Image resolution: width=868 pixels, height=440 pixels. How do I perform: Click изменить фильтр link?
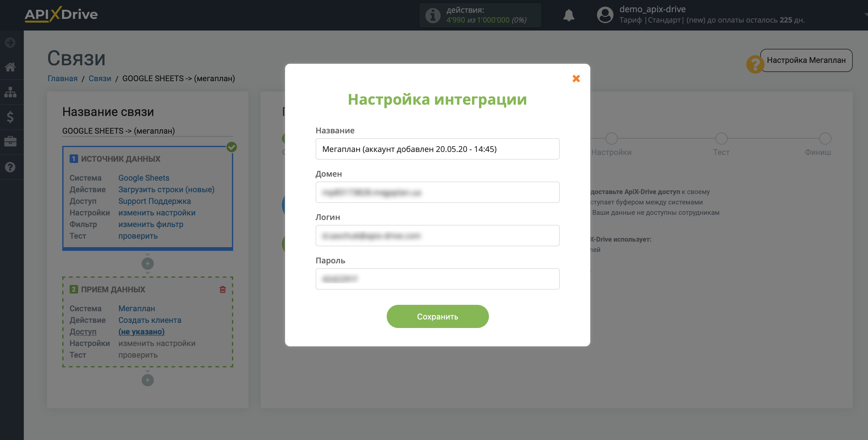[151, 224]
